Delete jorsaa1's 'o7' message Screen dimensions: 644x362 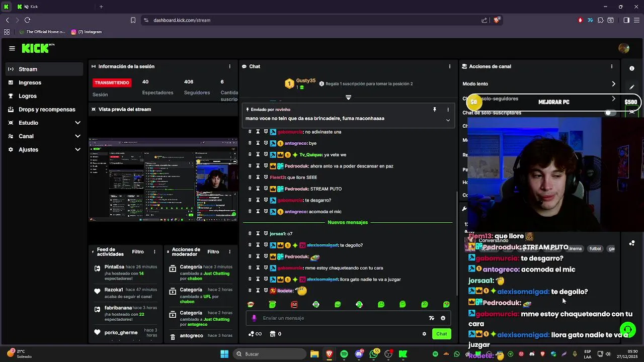(x=250, y=233)
